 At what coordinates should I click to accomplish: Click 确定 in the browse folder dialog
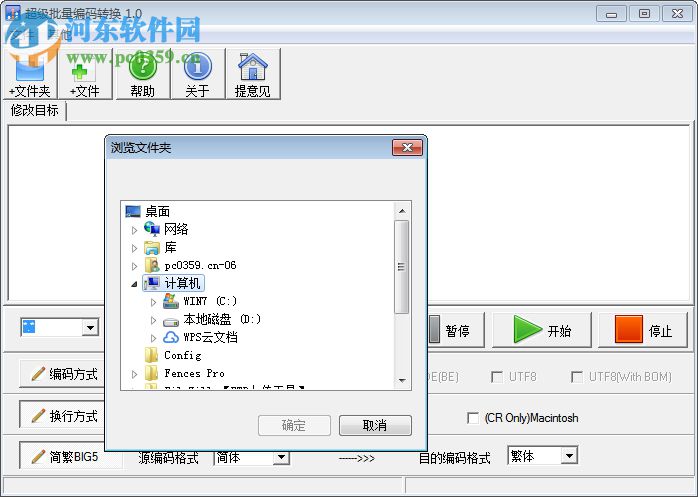(294, 425)
